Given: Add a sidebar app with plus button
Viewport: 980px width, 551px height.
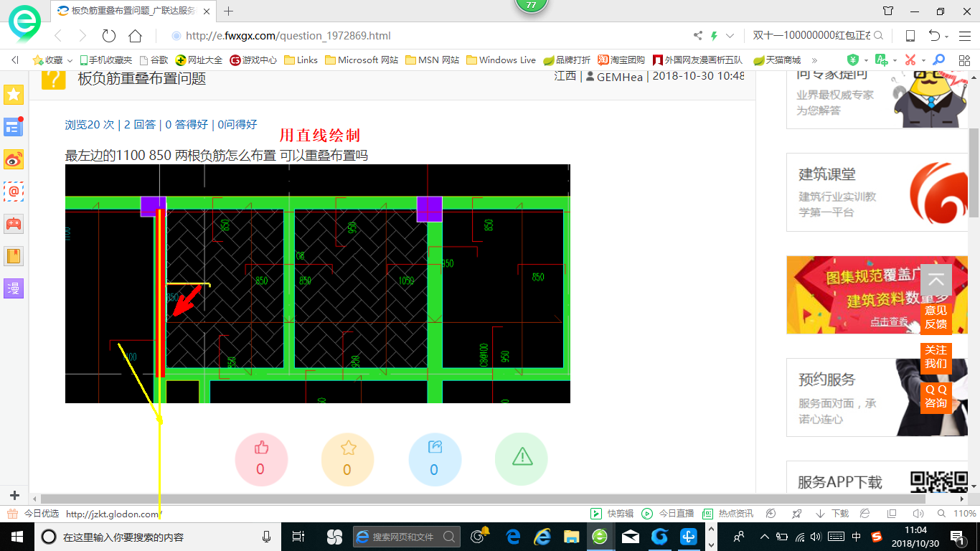Looking at the screenshot, I should pos(14,496).
